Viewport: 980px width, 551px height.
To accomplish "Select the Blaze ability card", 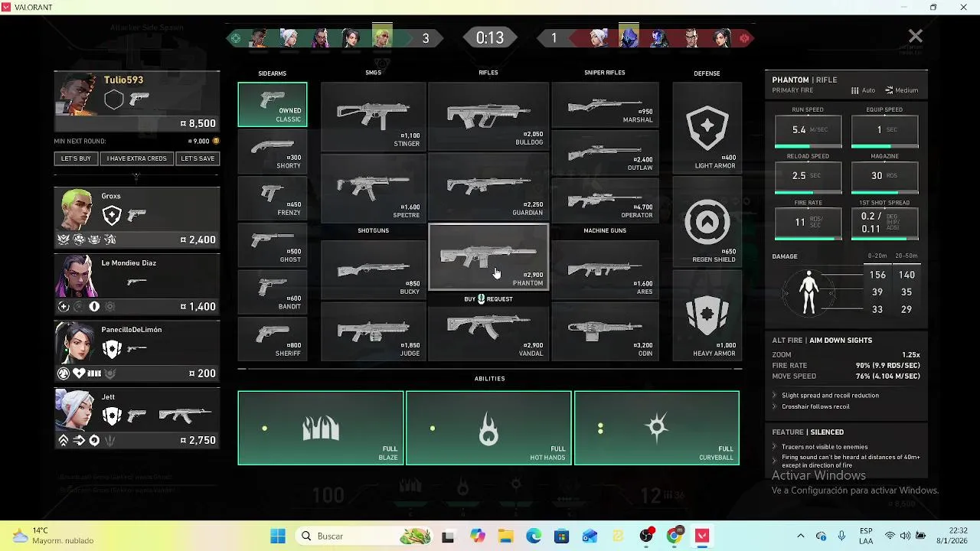I will (x=320, y=428).
